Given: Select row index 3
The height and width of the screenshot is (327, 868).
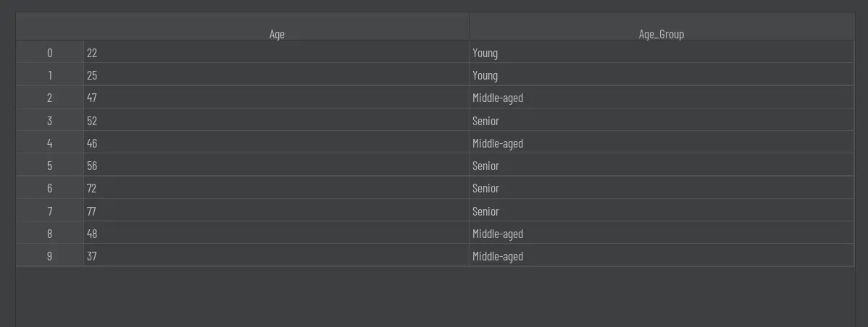Looking at the screenshot, I should [x=49, y=121].
